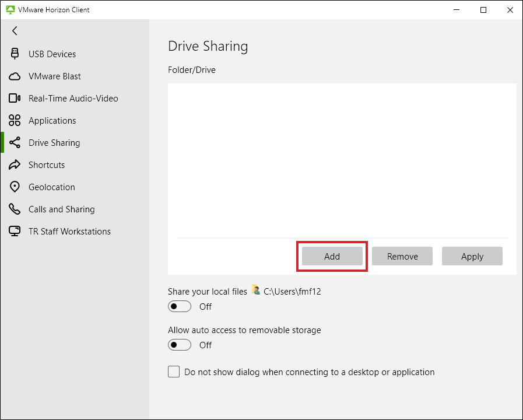Click the Remove button
The height and width of the screenshot is (420, 523).
click(x=402, y=256)
